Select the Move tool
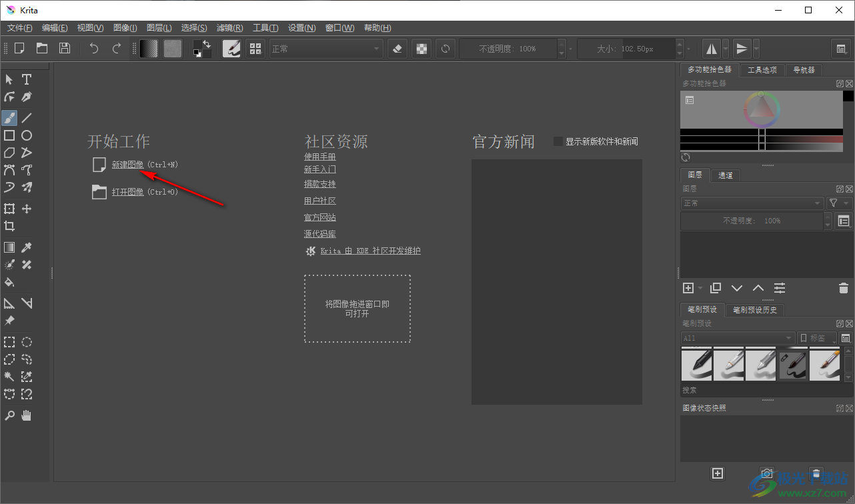This screenshot has width=855, height=504. 27,209
